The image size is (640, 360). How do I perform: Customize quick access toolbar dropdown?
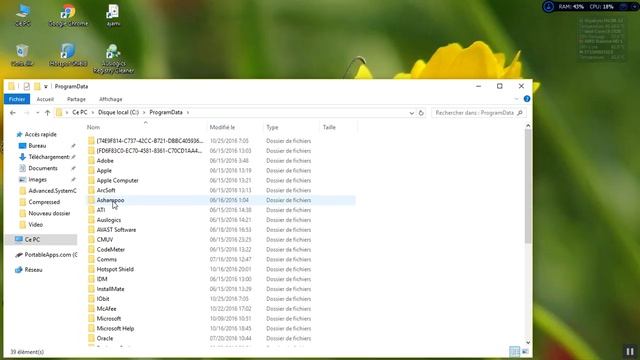click(46, 87)
